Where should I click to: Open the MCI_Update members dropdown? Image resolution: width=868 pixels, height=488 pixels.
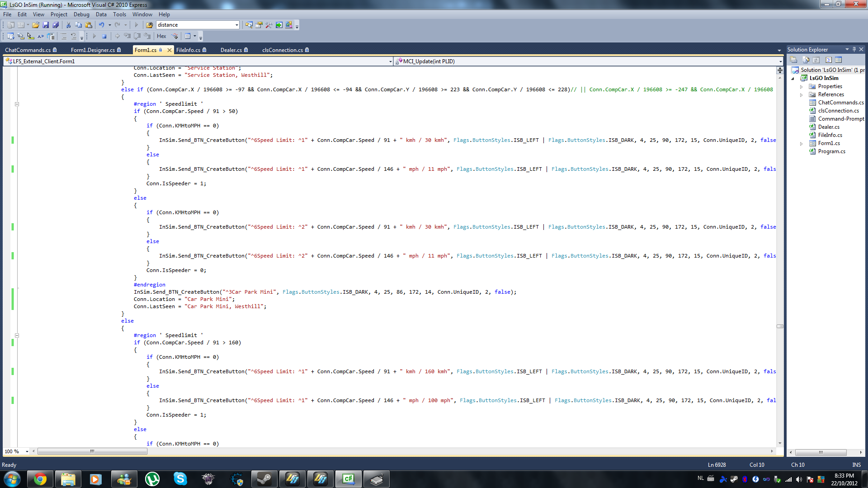pos(780,61)
